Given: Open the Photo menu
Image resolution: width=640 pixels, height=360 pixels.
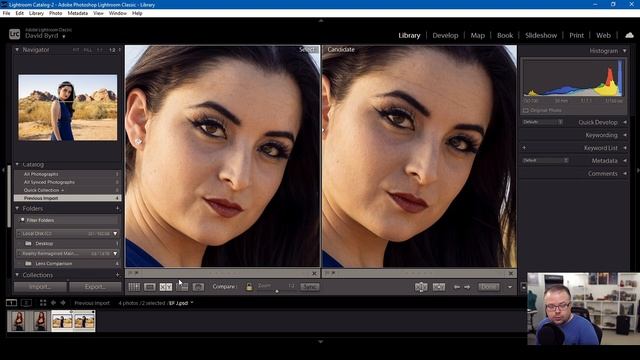Looking at the screenshot, I should [x=56, y=13].
